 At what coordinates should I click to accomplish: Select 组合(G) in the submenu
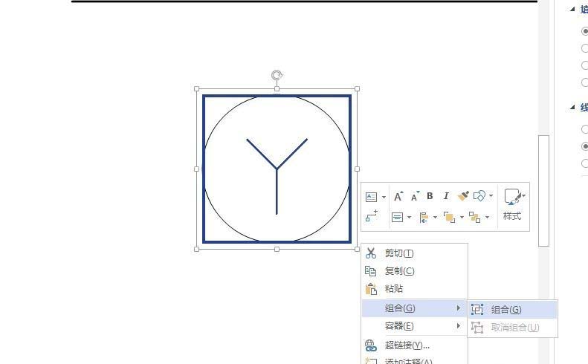tap(512, 310)
